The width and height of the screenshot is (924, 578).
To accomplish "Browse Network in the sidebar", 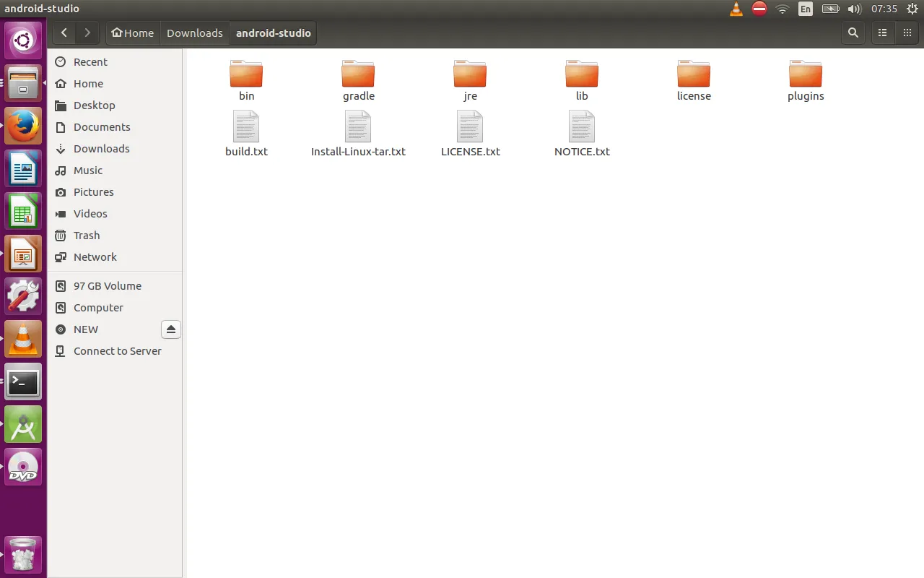I will [115, 257].
